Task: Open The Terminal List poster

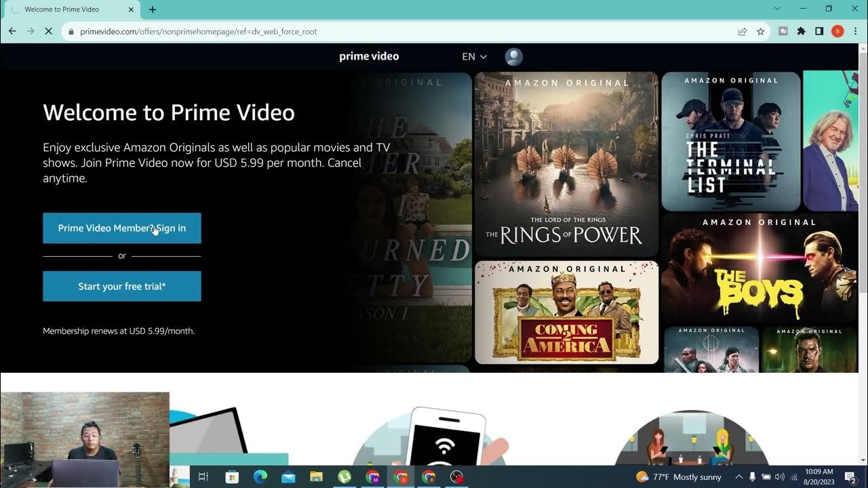Action: [x=731, y=142]
